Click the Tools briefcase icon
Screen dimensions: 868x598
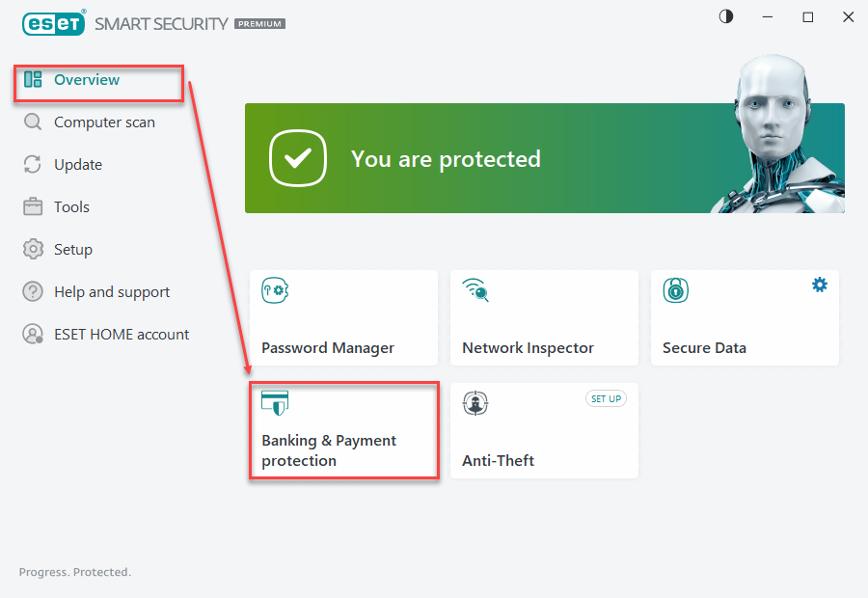click(x=33, y=206)
